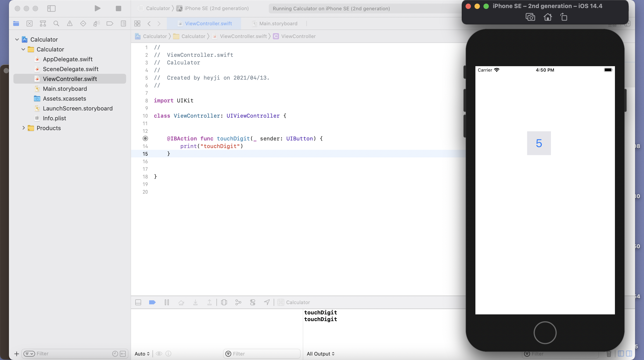Toggle the navigator sidebar visibility
The height and width of the screenshot is (360, 644).
[x=51, y=8]
